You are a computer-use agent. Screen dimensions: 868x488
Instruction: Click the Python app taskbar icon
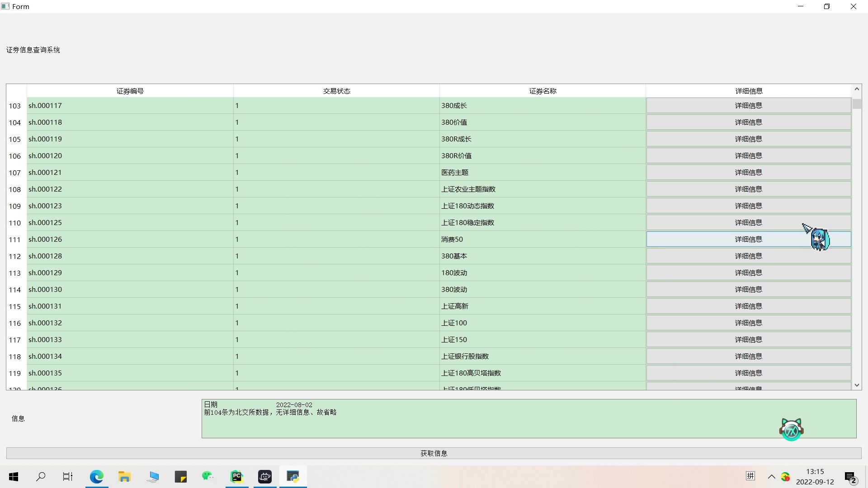click(293, 477)
